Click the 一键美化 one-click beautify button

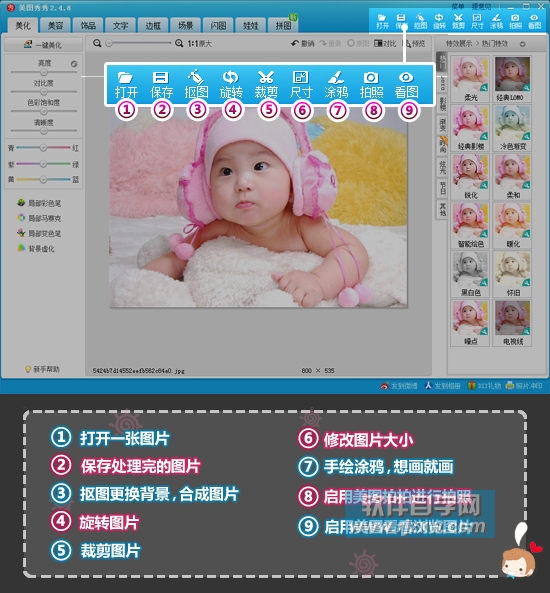[43, 45]
